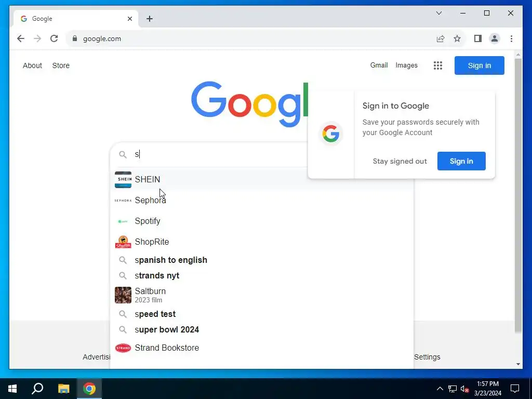Click the Sephora logo icon
Screen dimensions: 532x399
pos(123,201)
